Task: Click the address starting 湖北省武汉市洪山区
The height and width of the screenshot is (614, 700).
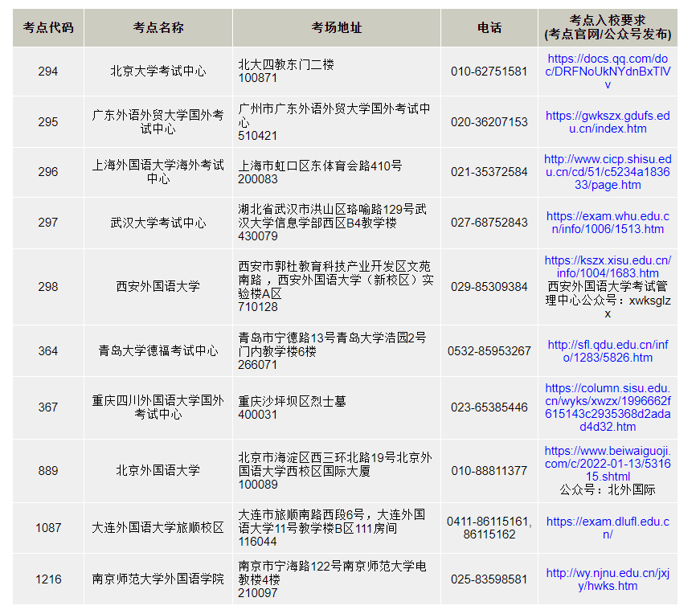Action: tap(333, 223)
